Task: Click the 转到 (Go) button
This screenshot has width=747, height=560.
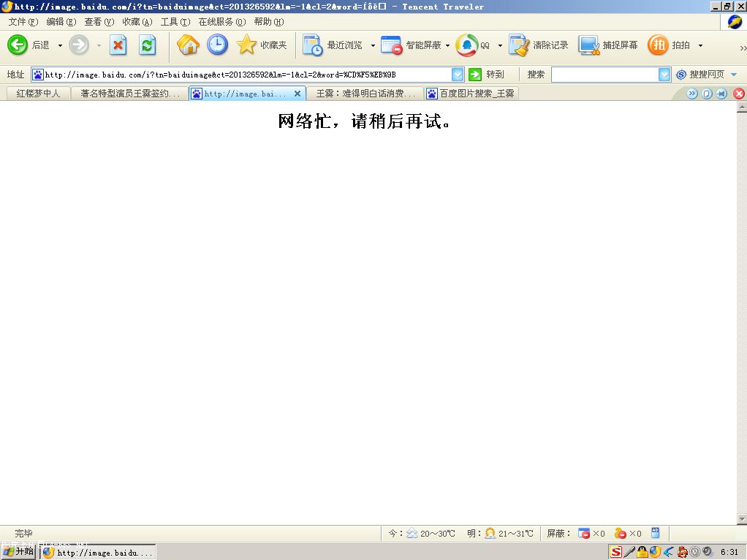Action: coord(487,75)
